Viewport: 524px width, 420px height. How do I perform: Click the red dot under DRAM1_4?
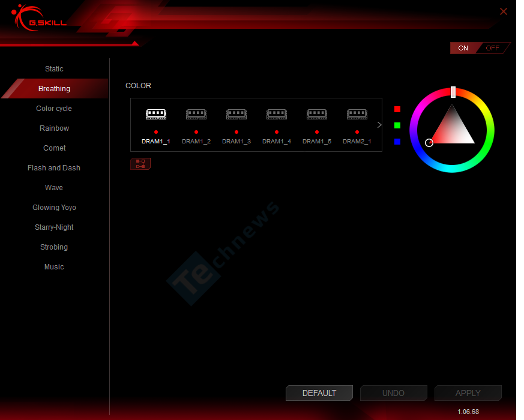[x=276, y=132]
